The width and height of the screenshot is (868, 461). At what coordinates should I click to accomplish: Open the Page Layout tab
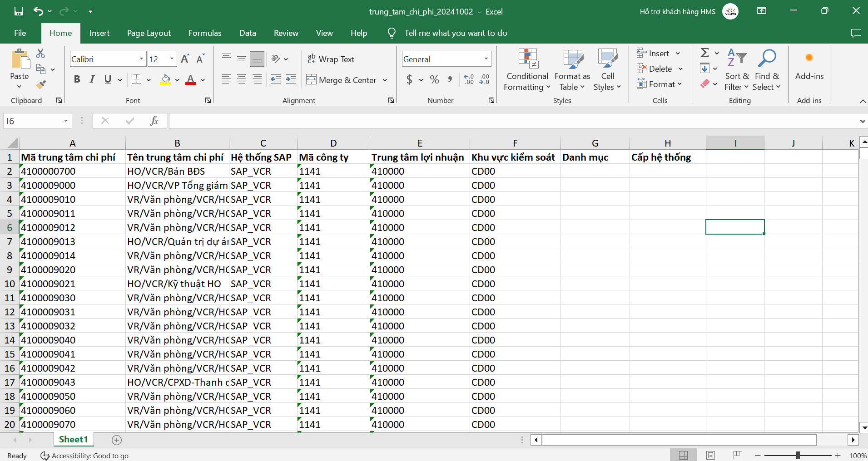(x=149, y=33)
